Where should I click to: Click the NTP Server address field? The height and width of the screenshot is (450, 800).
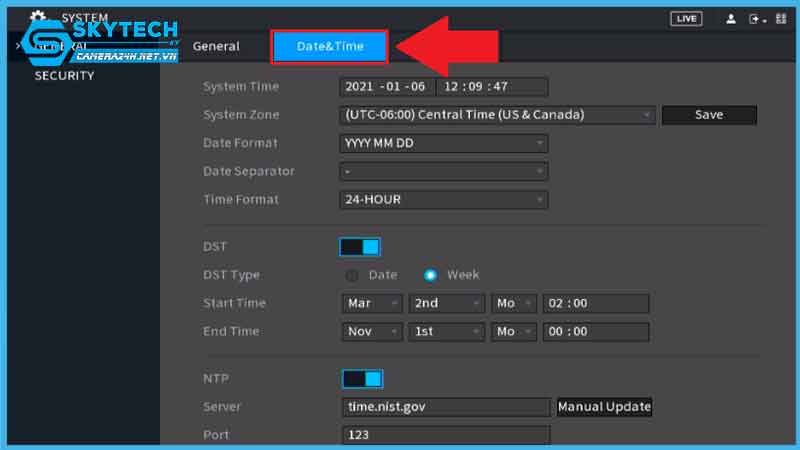(x=444, y=407)
